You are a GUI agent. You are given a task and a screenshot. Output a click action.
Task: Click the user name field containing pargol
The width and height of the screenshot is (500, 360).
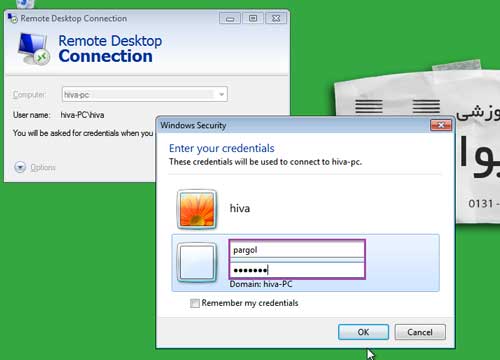point(297,250)
